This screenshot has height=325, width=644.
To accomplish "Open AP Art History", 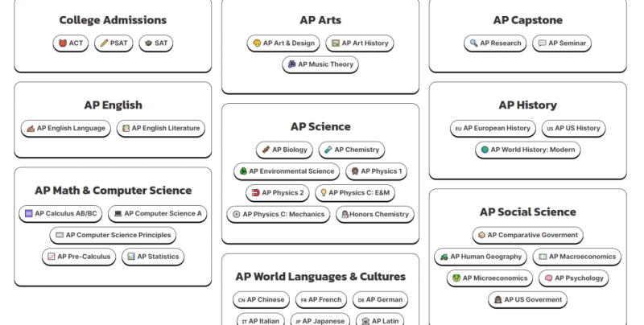I will tap(360, 43).
